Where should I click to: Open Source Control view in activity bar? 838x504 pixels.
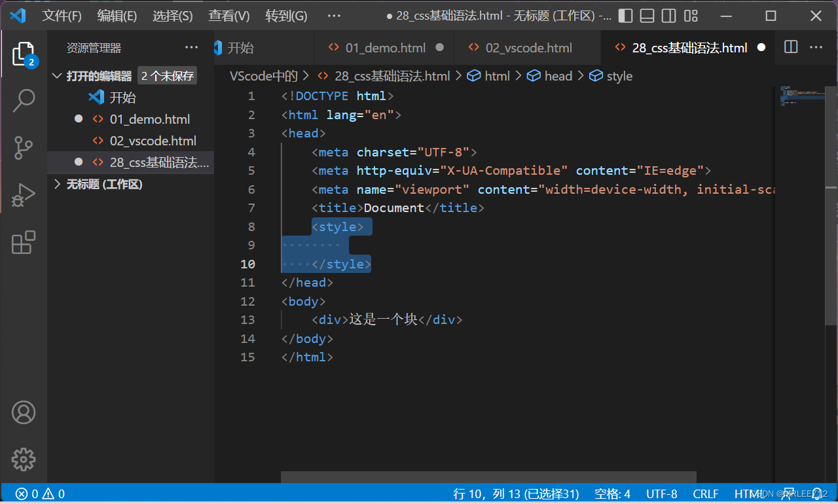(24, 148)
